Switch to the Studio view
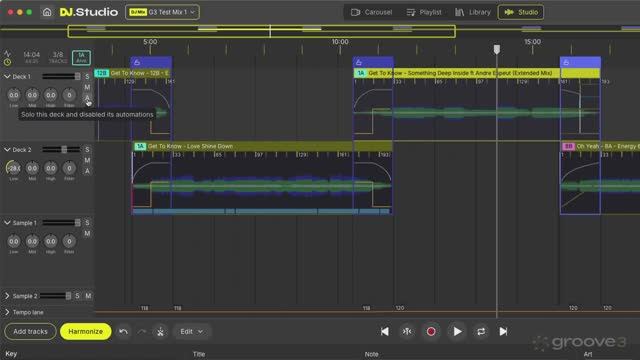Viewport: 640px width, 360px height. coord(521,12)
